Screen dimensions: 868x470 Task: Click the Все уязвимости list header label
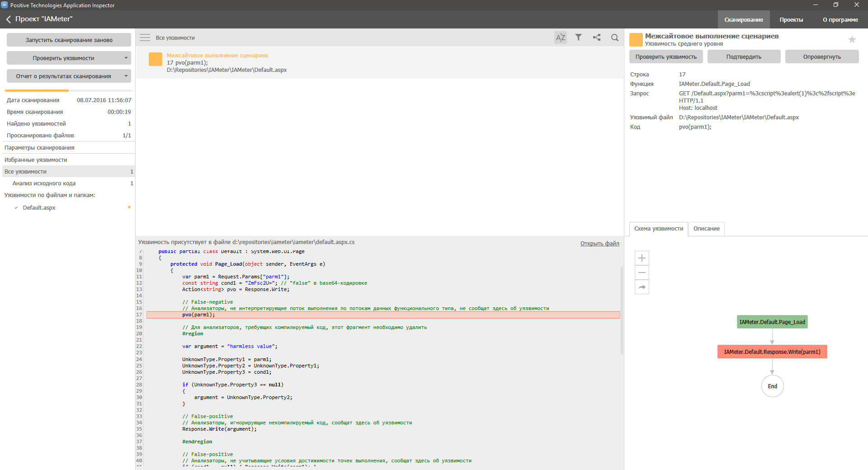[175, 38]
